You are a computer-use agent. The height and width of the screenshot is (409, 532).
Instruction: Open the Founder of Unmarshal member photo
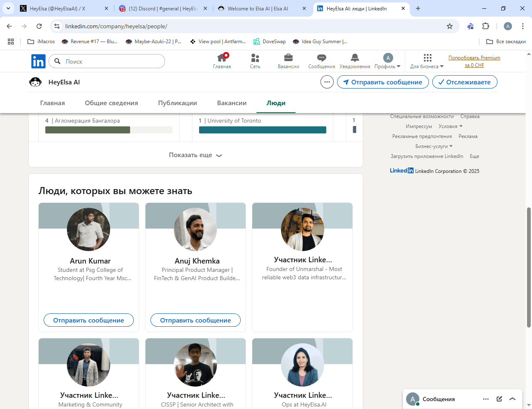[x=303, y=229]
